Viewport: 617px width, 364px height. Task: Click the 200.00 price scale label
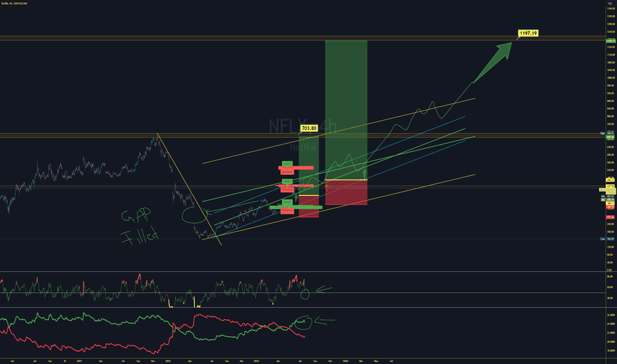[610, 232]
